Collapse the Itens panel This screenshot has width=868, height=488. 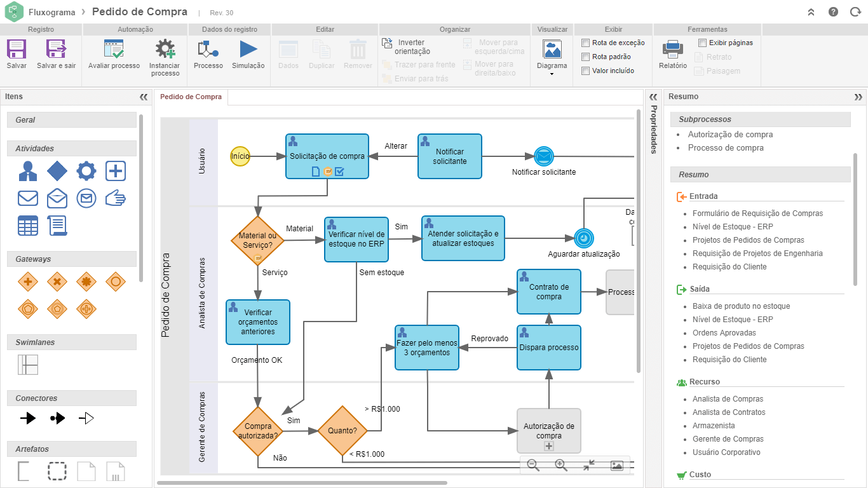pyautogui.click(x=144, y=97)
